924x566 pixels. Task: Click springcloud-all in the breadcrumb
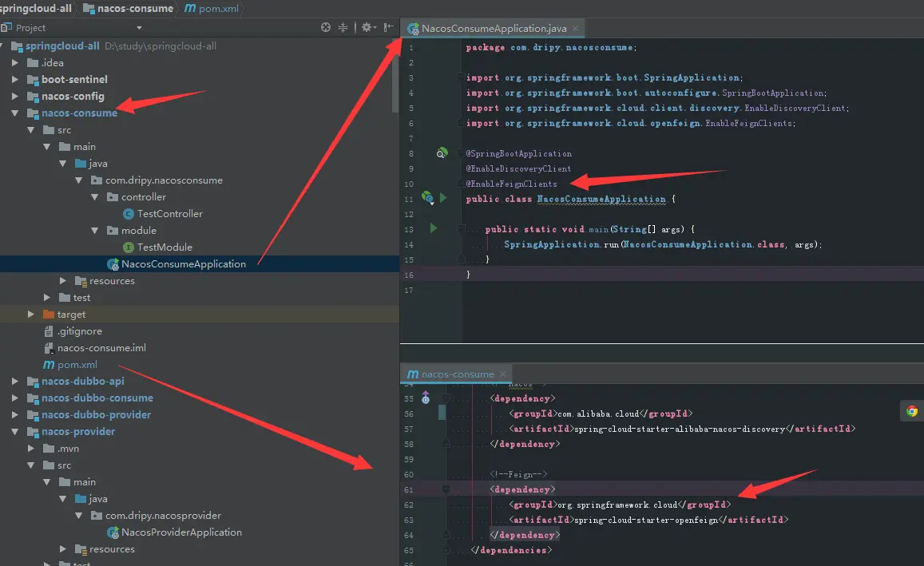(x=36, y=8)
